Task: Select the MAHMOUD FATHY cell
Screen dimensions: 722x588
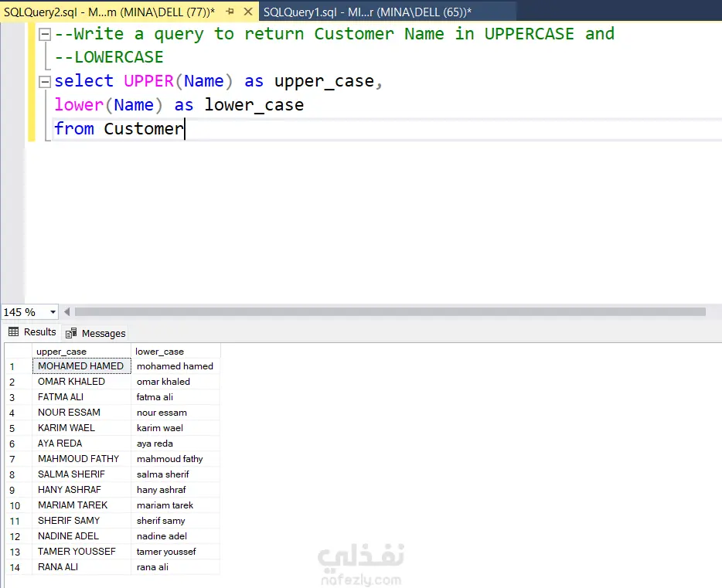Action: (x=81, y=459)
